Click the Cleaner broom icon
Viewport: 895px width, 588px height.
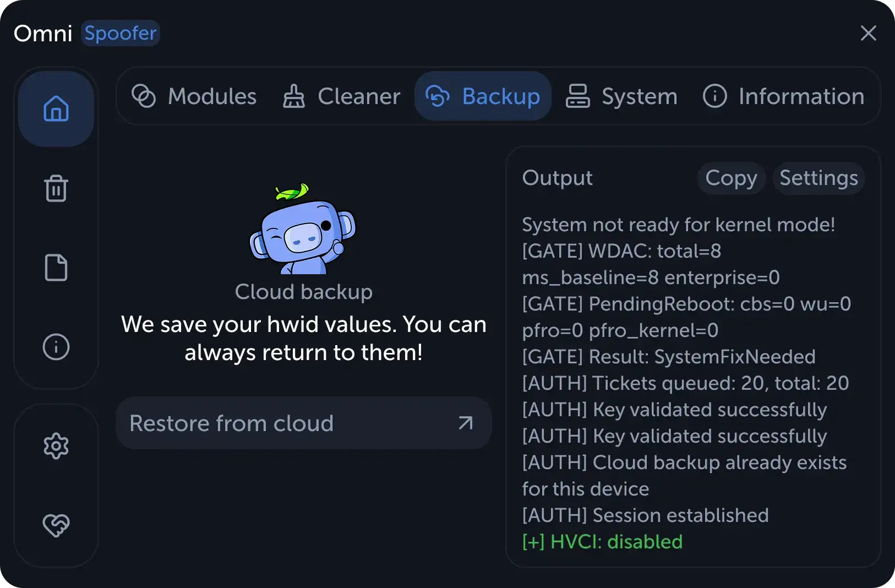[293, 96]
